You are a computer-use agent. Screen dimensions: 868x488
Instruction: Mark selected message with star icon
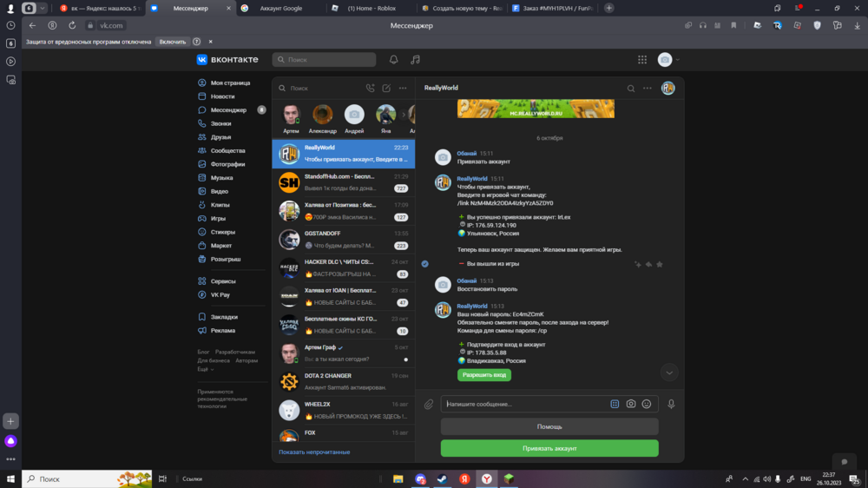click(660, 264)
